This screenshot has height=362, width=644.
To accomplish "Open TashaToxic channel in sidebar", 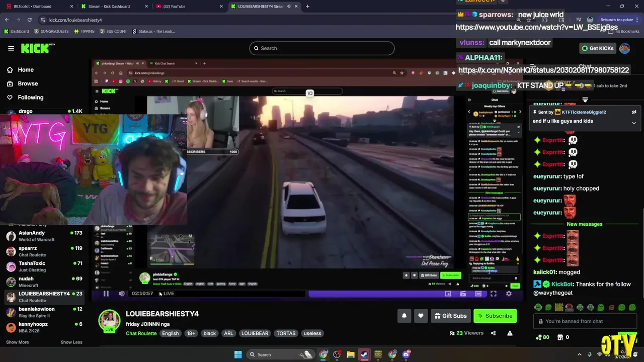I will coord(44,266).
